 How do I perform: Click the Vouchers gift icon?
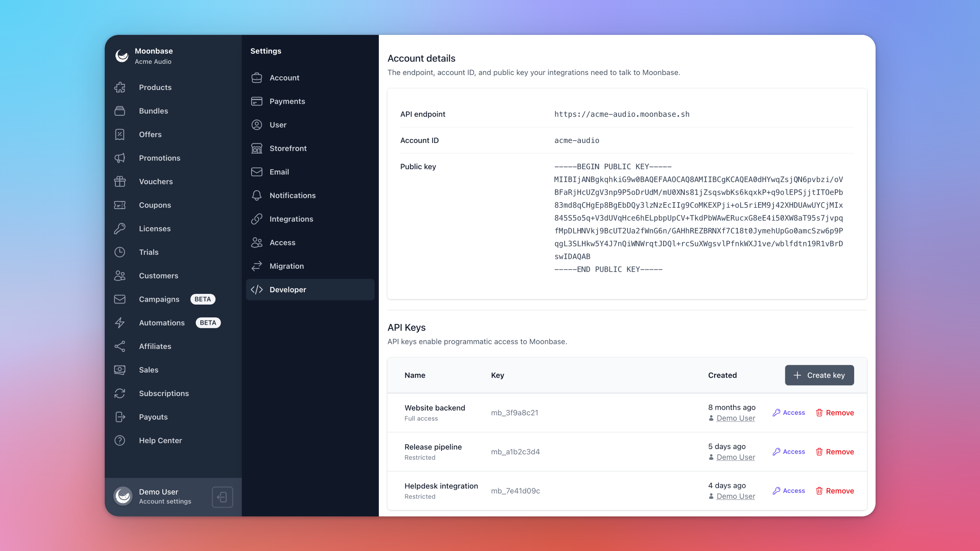(x=120, y=182)
